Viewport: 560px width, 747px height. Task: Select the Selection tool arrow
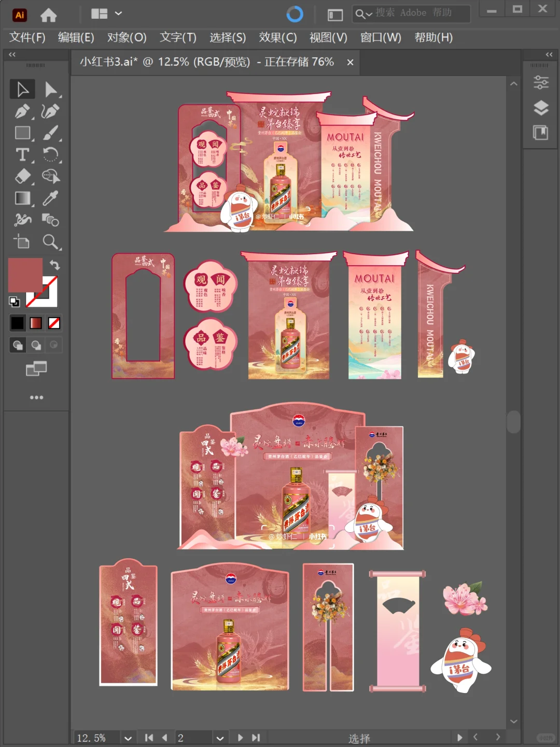(x=22, y=89)
